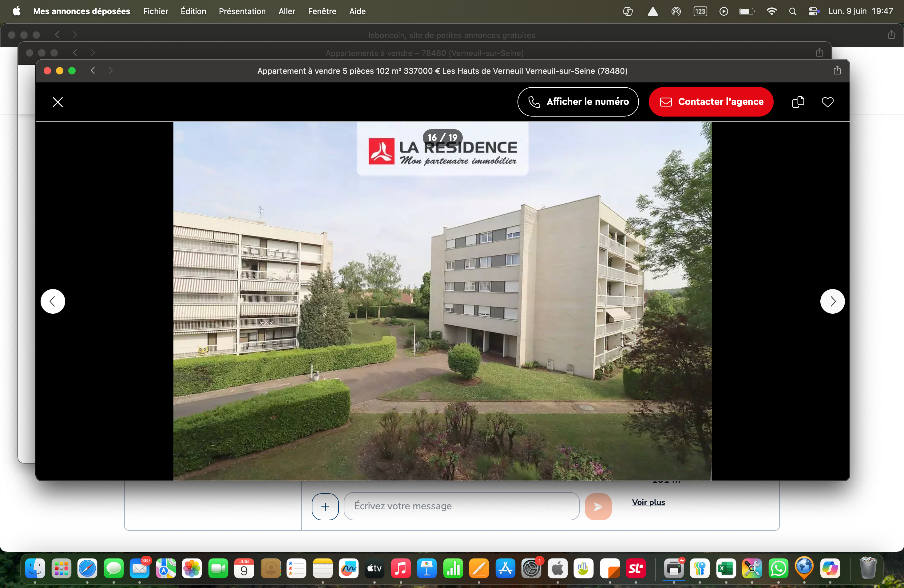Open WhatsApp from the Dock
904x588 pixels.
(778, 568)
